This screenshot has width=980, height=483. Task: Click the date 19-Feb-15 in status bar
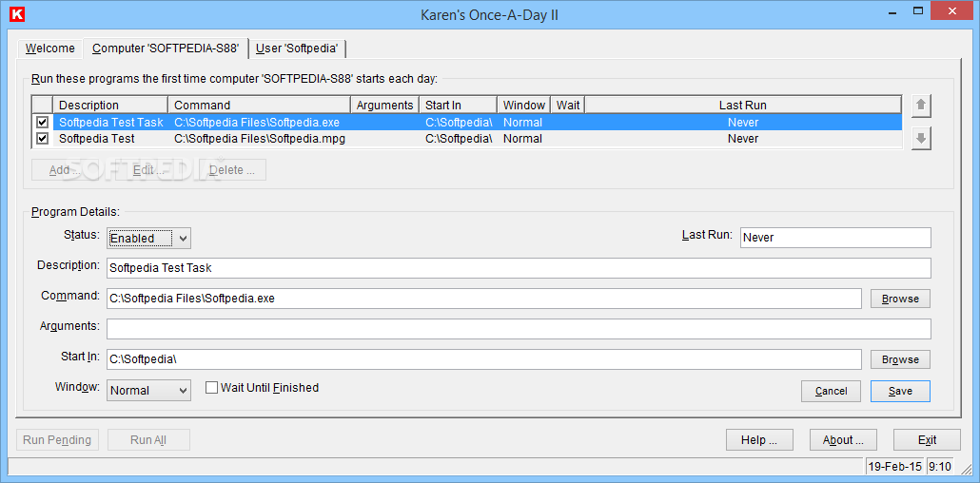(x=895, y=466)
